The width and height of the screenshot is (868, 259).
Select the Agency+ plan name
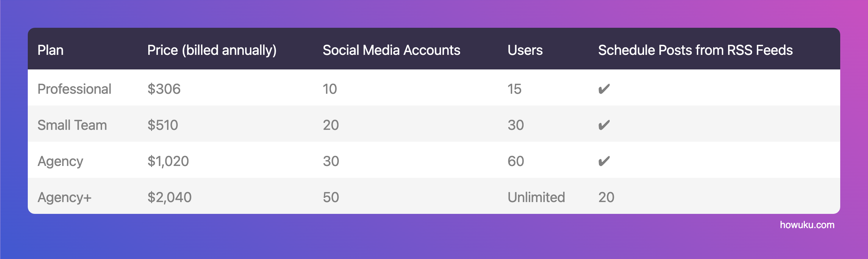65,198
